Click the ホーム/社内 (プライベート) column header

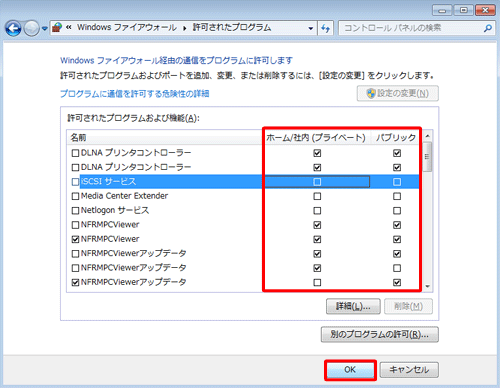click(316, 137)
